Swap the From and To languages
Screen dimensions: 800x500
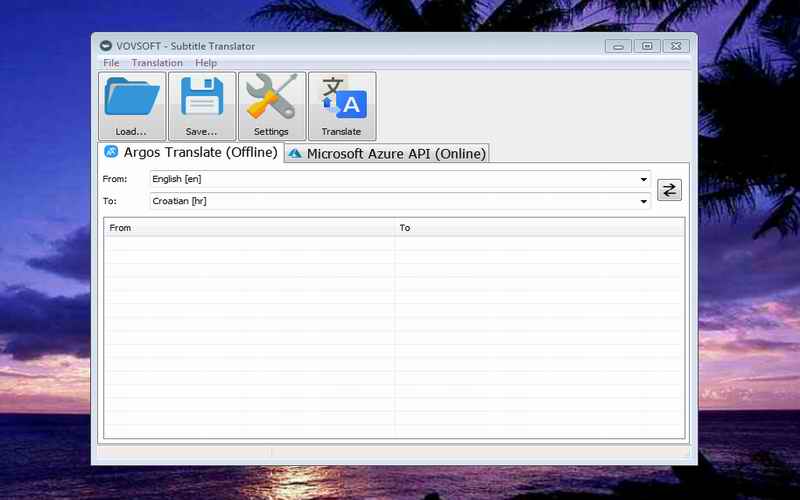pos(669,190)
